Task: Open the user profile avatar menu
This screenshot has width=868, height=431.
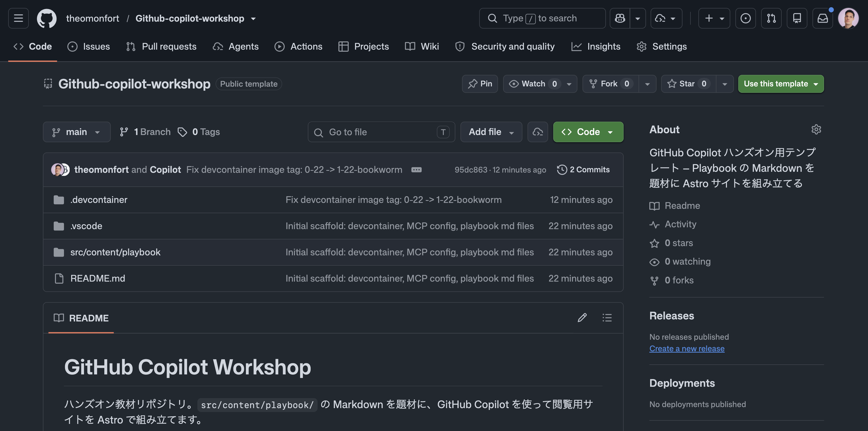Action: 848,18
